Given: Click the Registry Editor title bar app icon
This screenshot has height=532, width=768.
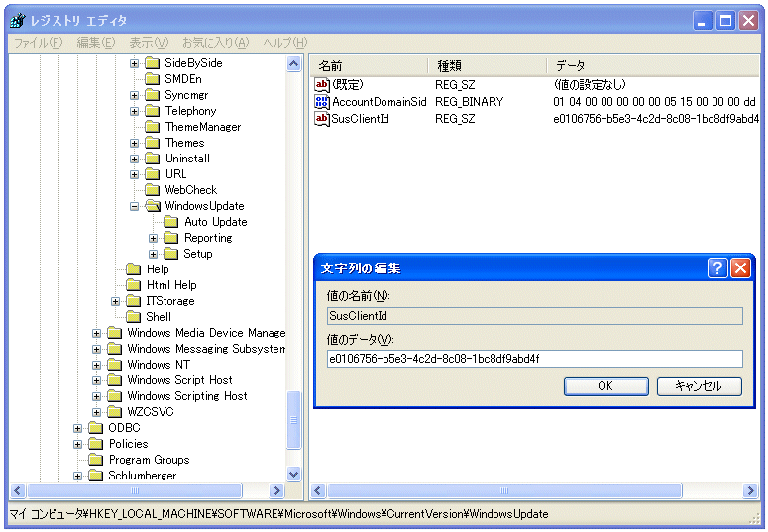Looking at the screenshot, I should click(x=18, y=21).
